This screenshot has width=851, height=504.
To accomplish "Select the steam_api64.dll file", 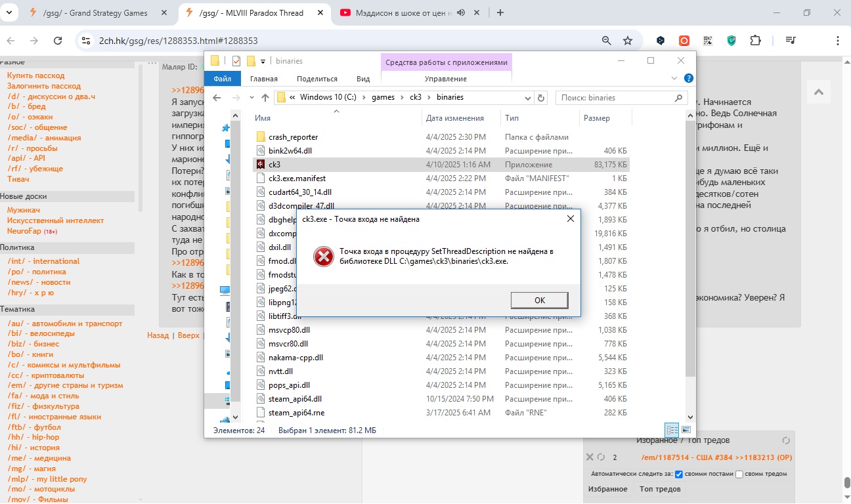I will point(295,399).
